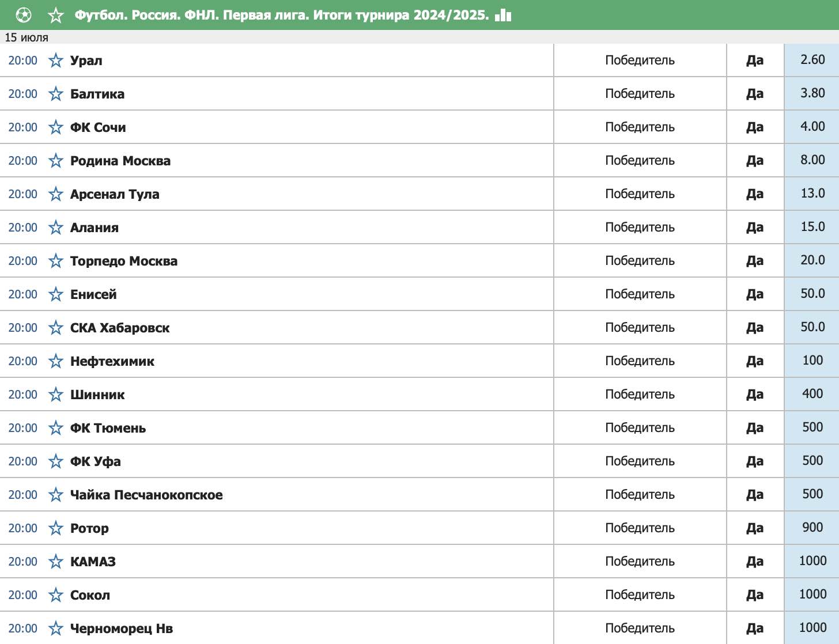839x644 pixels.
Task: Open the Торпедо Москва team name
Action: [x=124, y=261]
